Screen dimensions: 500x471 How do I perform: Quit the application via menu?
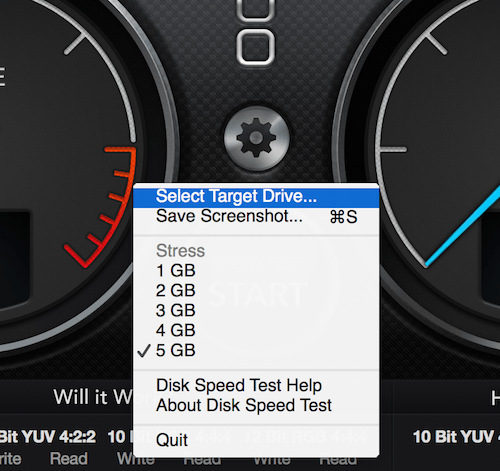[256, 440]
